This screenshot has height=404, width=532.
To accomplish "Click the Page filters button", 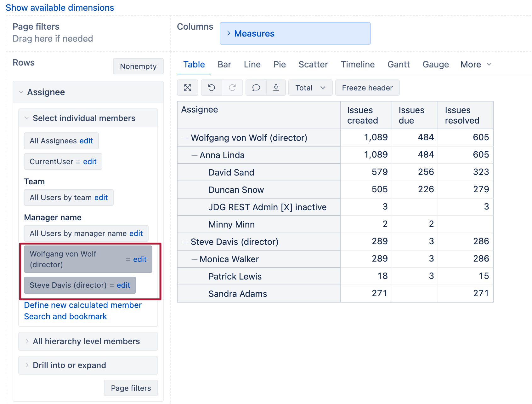I will 131,388.
